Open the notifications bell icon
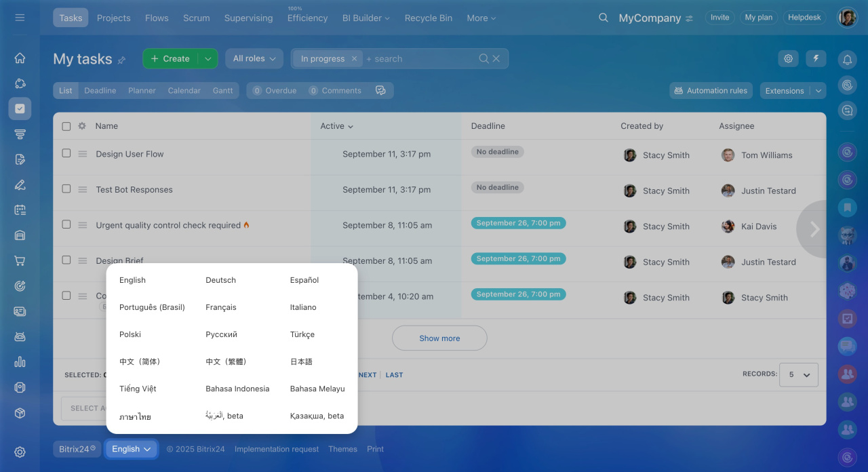Screen dimensions: 868x472 [847, 60]
